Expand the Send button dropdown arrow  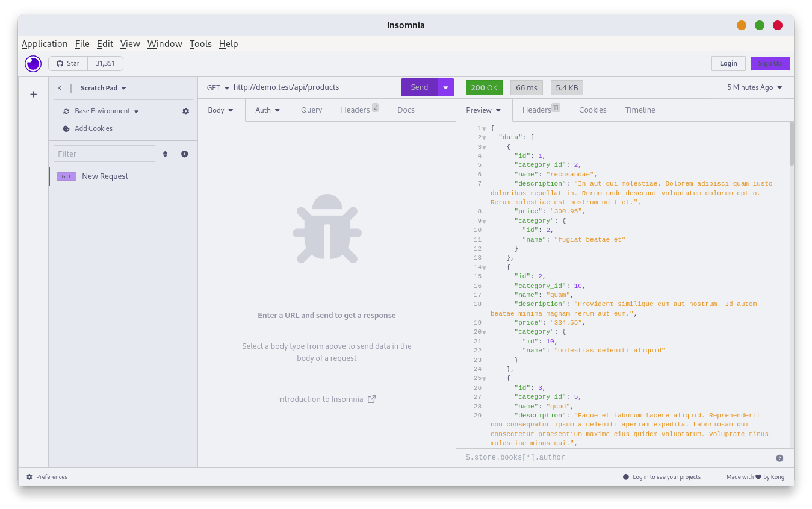(x=445, y=87)
